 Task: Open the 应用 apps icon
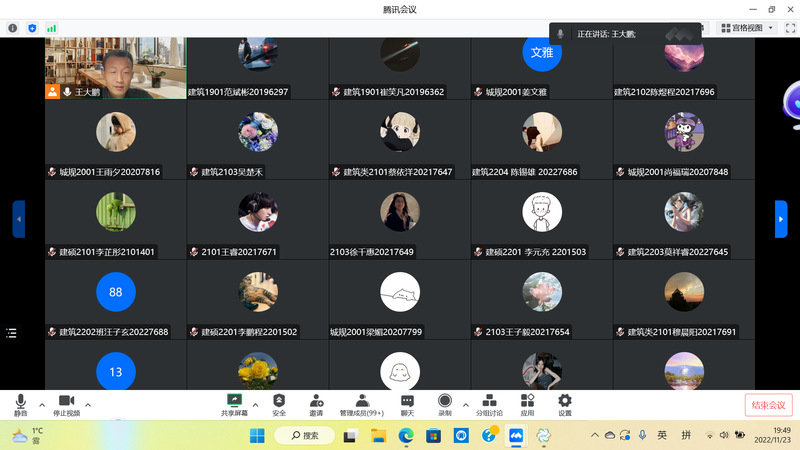pyautogui.click(x=527, y=404)
